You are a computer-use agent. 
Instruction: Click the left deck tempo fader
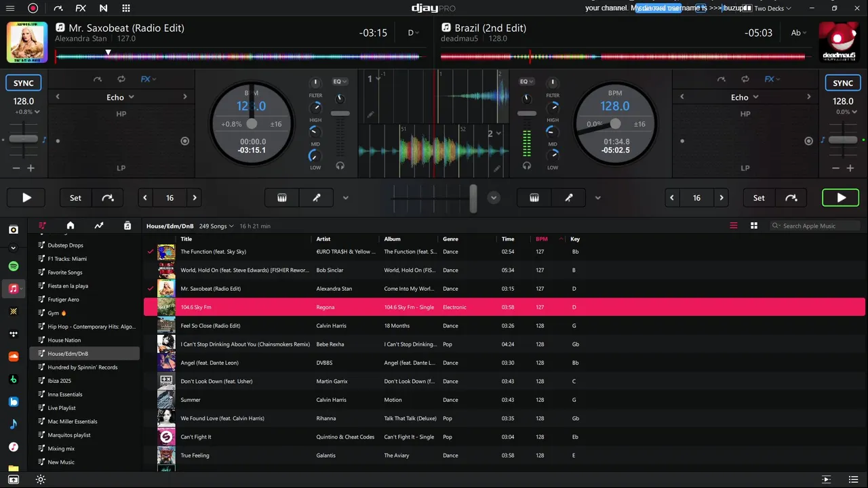click(24, 139)
